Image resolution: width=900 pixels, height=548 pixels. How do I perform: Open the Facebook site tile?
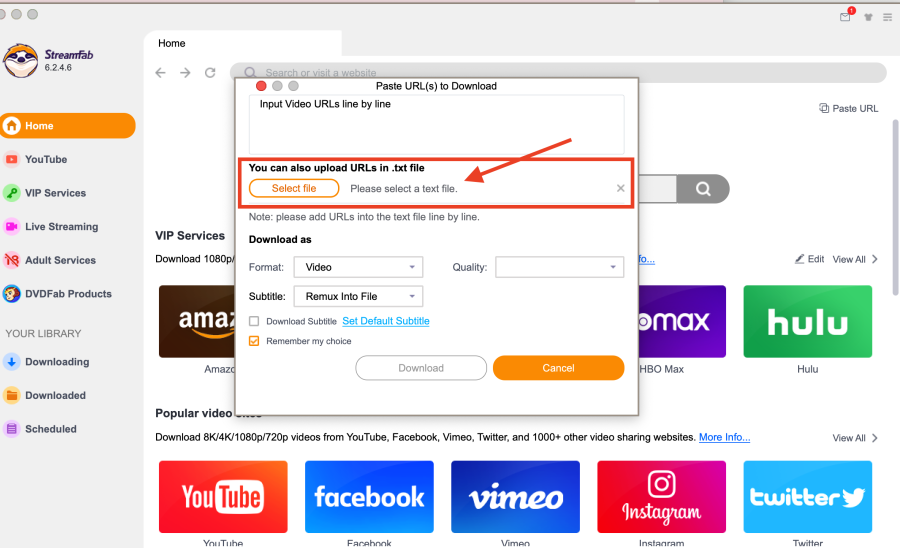[x=369, y=497]
